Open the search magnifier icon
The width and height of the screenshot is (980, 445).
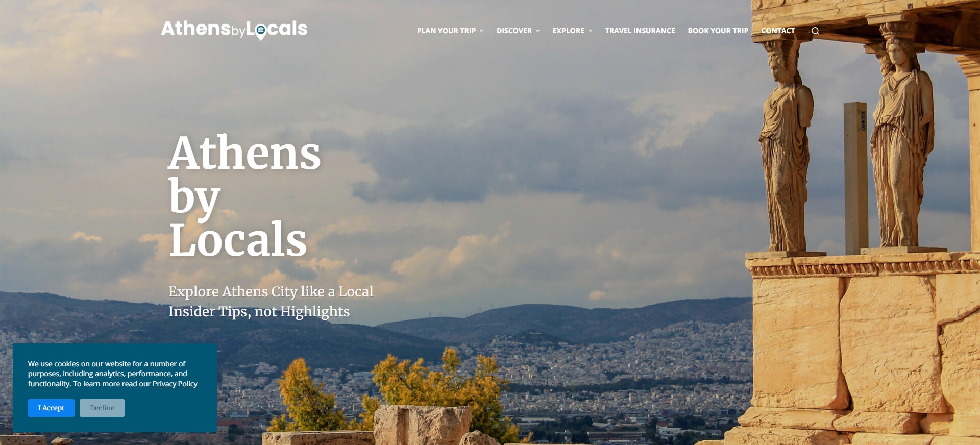point(815,31)
